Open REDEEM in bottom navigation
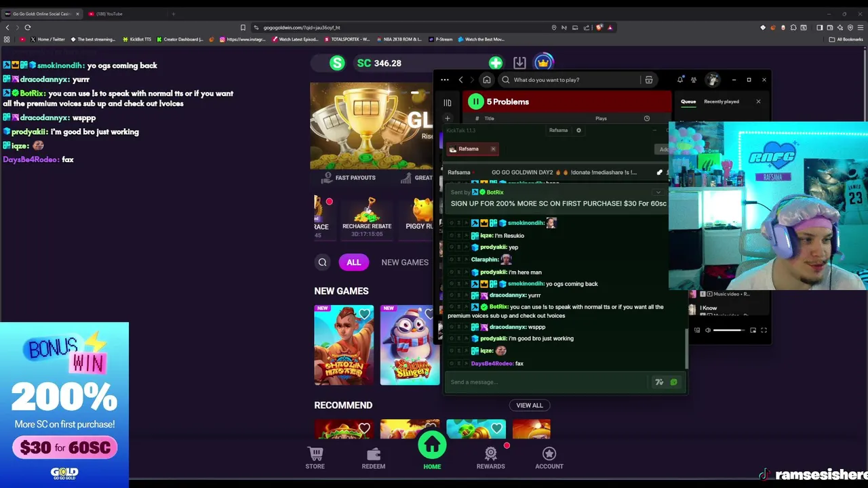The height and width of the screenshot is (488, 868). click(374, 458)
